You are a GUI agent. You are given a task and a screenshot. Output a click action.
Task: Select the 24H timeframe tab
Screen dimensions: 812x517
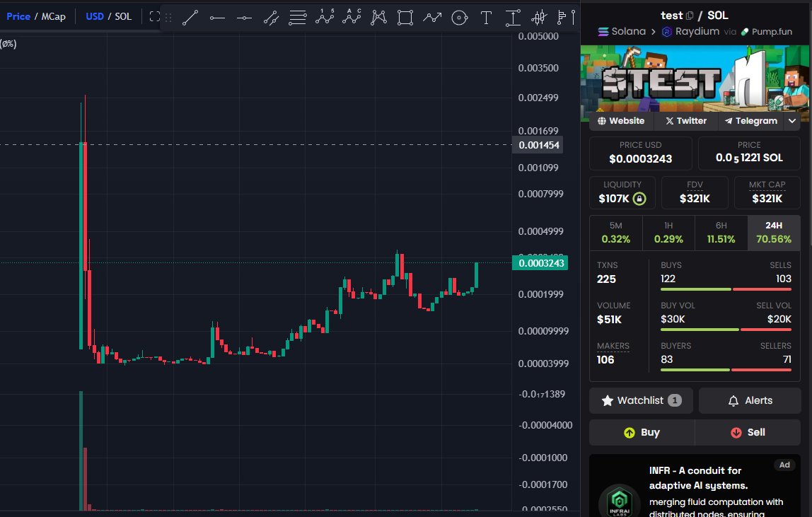(775, 233)
